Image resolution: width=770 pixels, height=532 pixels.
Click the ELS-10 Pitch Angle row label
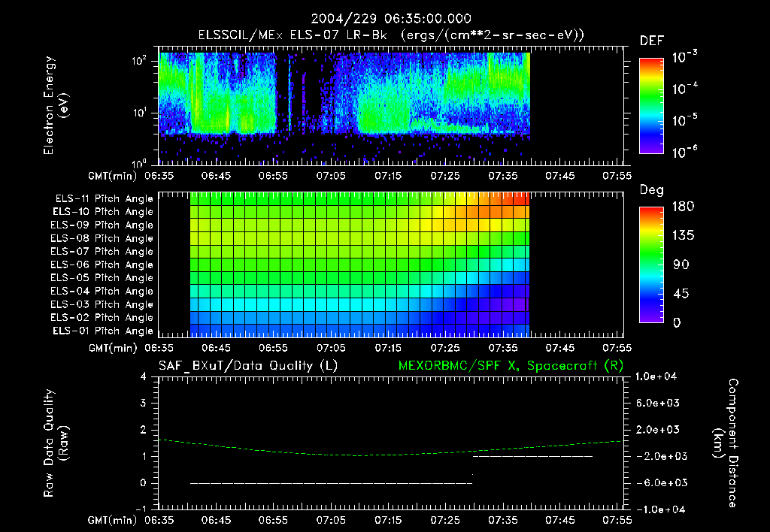coord(103,212)
